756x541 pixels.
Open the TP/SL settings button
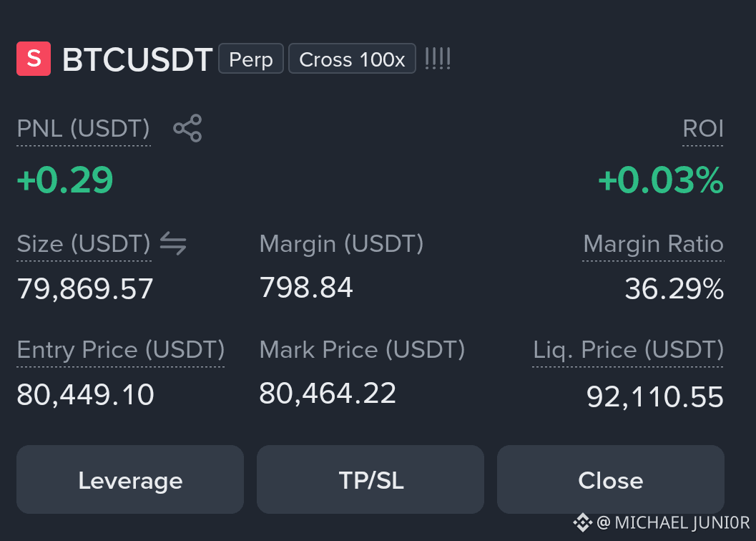pos(370,479)
